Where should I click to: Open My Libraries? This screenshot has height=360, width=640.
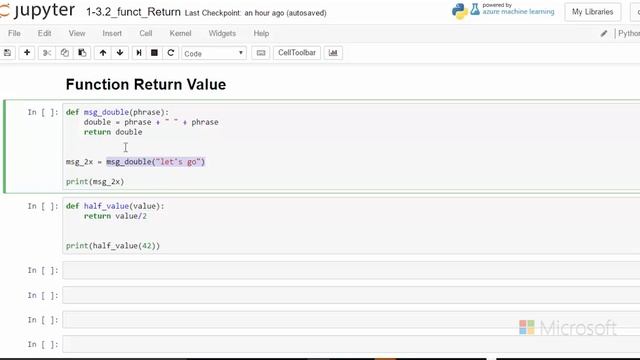[593, 12]
